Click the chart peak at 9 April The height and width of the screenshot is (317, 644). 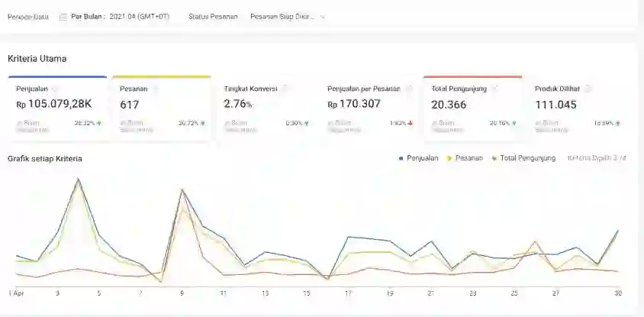click(x=182, y=189)
